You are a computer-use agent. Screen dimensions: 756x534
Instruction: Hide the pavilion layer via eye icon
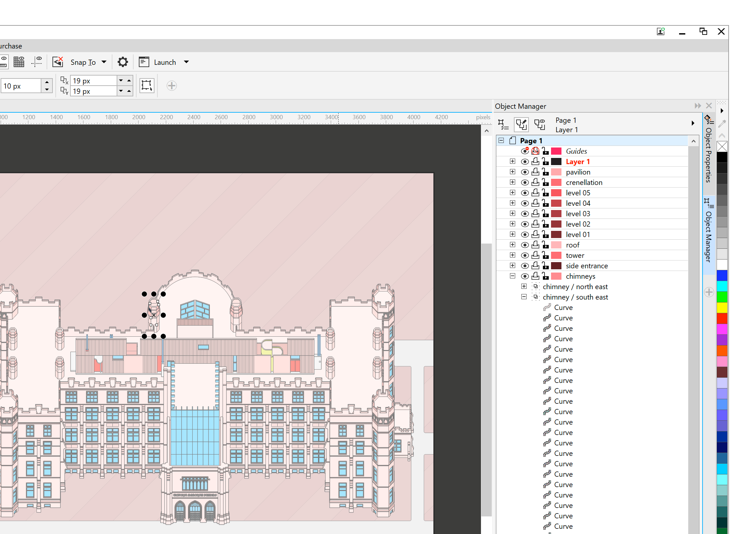pos(525,172)
